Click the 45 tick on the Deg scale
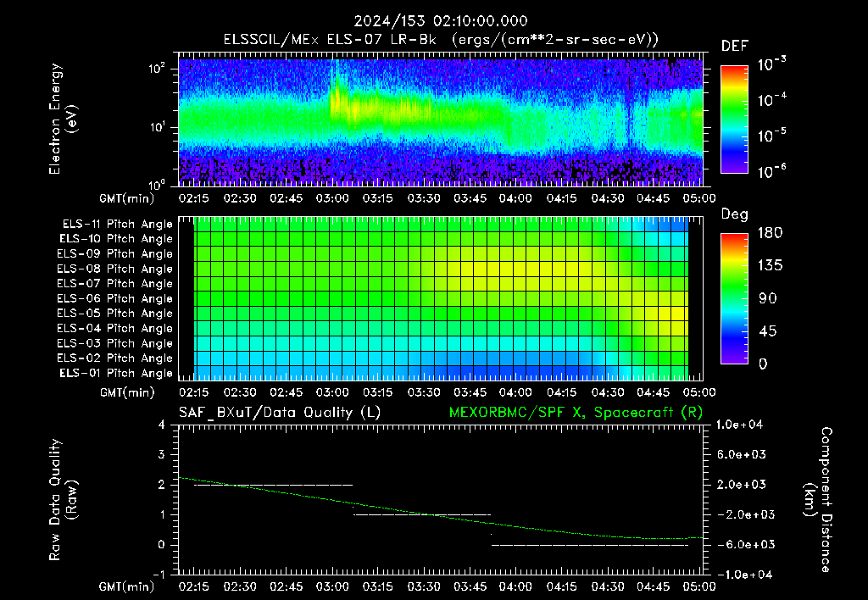This screenshot has height=600, width=868. 767,331
